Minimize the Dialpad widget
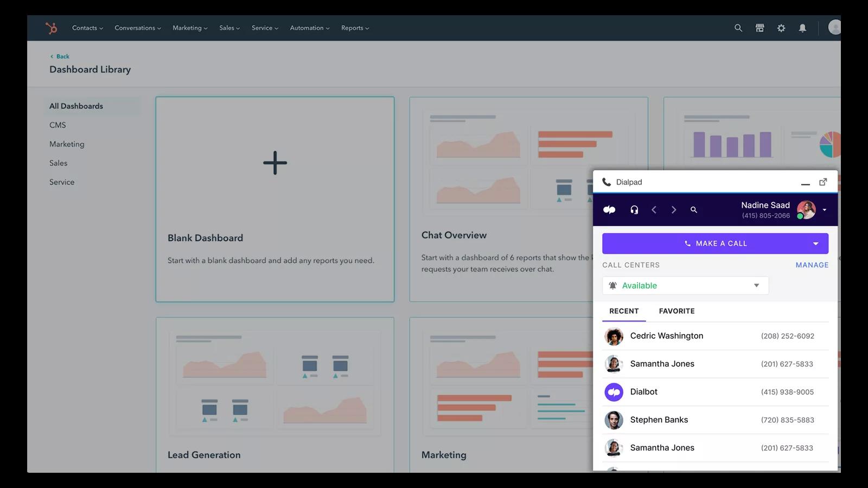Screen dimensions: 868x488 pos(806,184)
